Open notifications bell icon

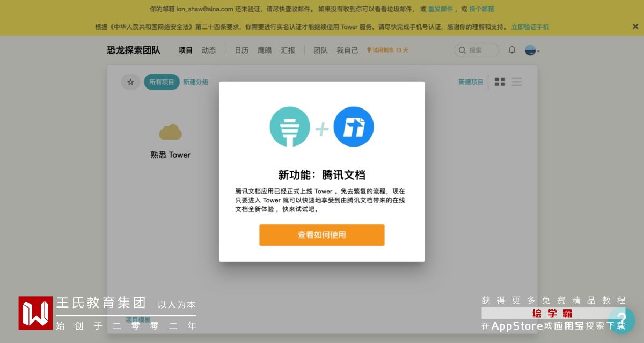point(512,50)
